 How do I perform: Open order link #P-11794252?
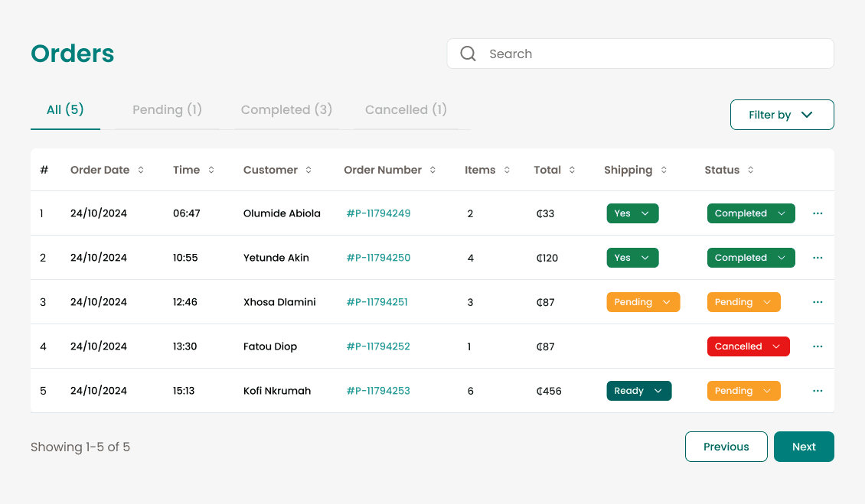coord(378,346)
